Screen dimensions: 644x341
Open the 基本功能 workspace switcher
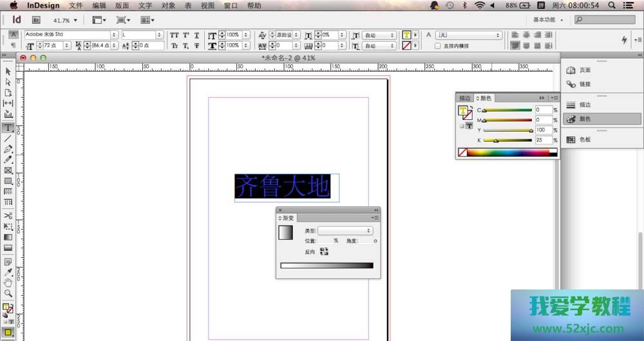pos(548,20)
